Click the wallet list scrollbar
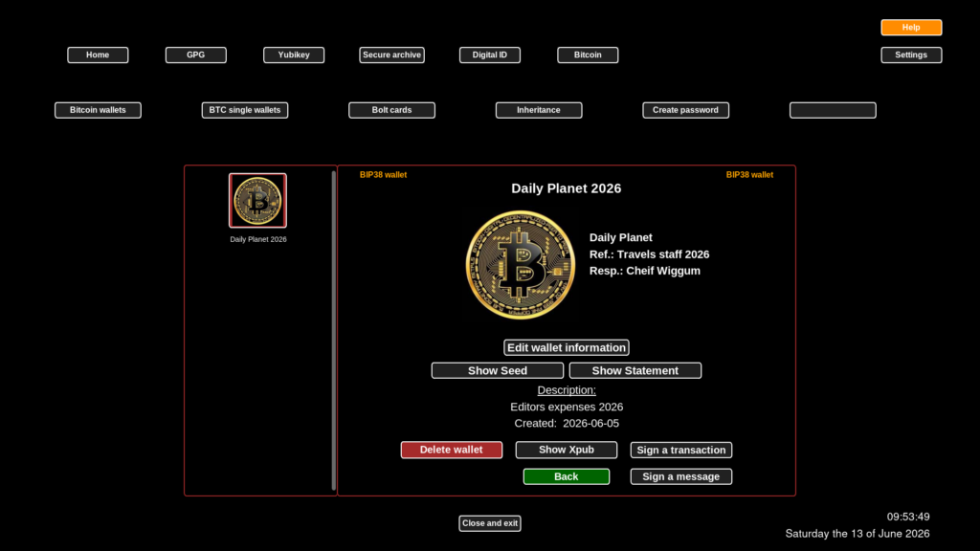The width and height of the screenshot is (980, 551). (x=334, y=330)
